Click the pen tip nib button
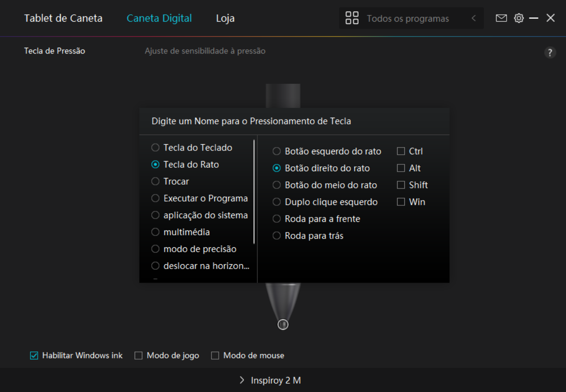 pyautogui.click(x=283, y=324)
